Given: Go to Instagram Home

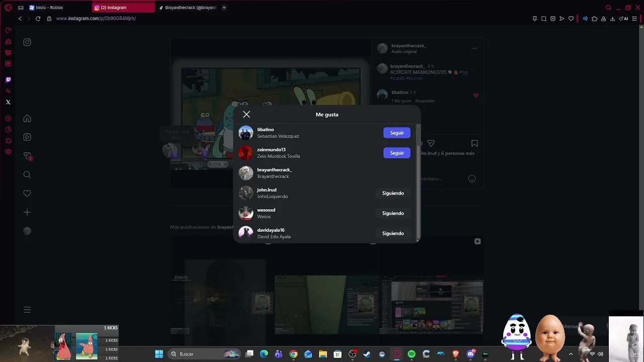Looking at the screenshot, I should (27, 119).
